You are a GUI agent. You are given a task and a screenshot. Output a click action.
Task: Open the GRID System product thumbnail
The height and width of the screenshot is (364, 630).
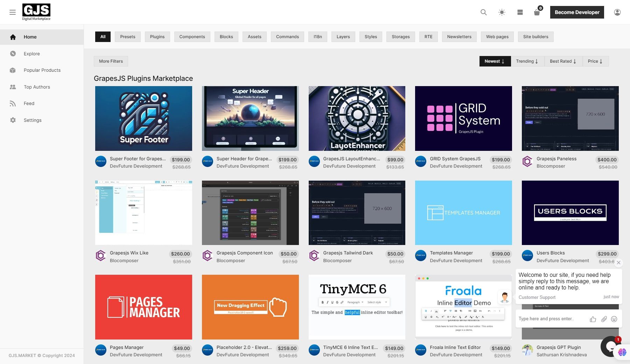click(x=463, y=118)
